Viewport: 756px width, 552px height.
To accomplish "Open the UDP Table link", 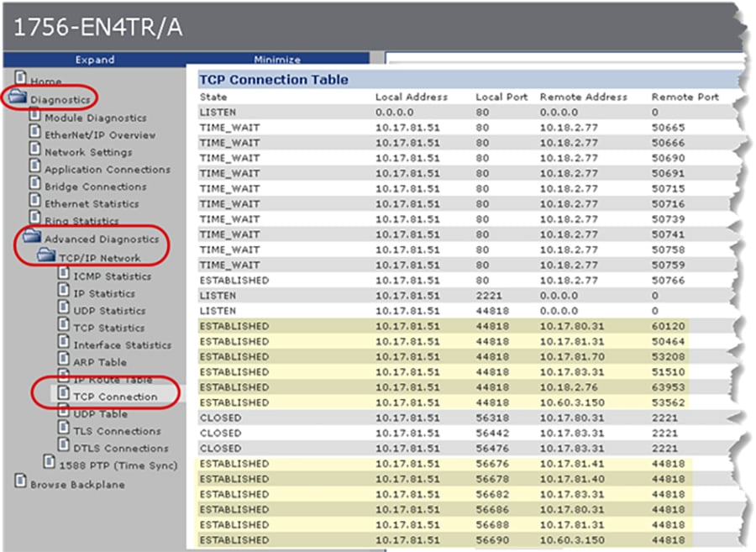I will (x=100, y=414).
